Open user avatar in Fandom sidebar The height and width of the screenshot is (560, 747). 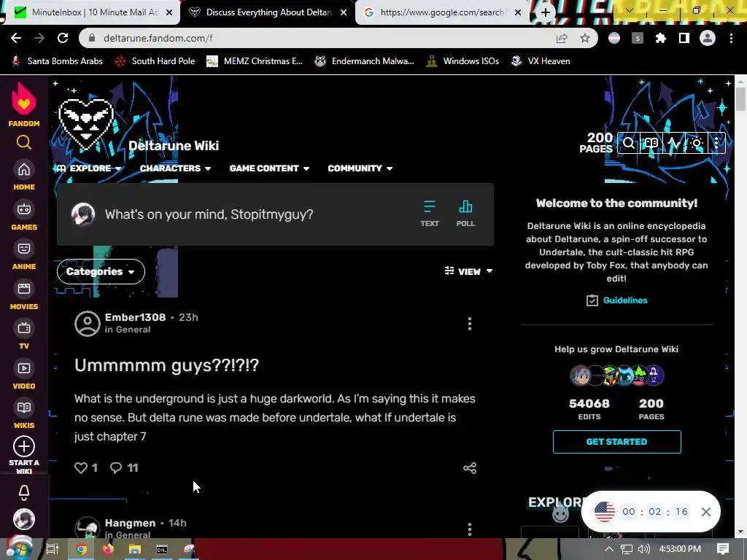point(24,519)
